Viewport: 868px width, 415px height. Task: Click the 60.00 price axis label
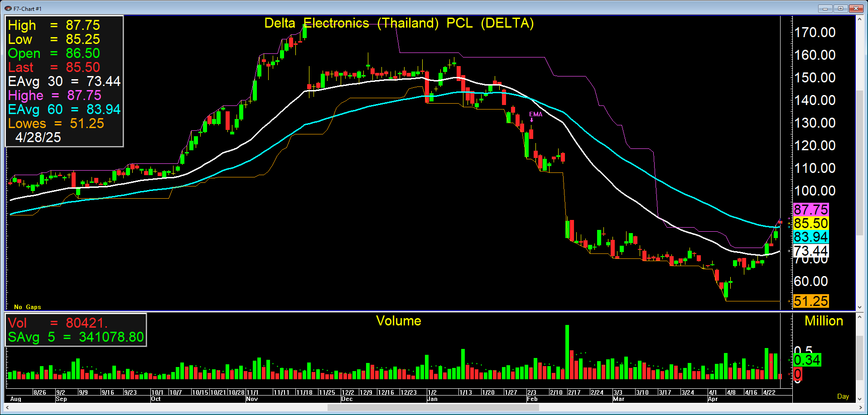click(x=811, y=281)
